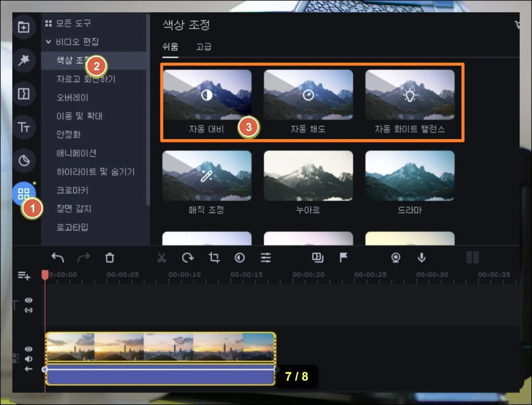Click the Crop tool in timeline toolbar
This screenshot has height=405, width=532.
[214, 258]
